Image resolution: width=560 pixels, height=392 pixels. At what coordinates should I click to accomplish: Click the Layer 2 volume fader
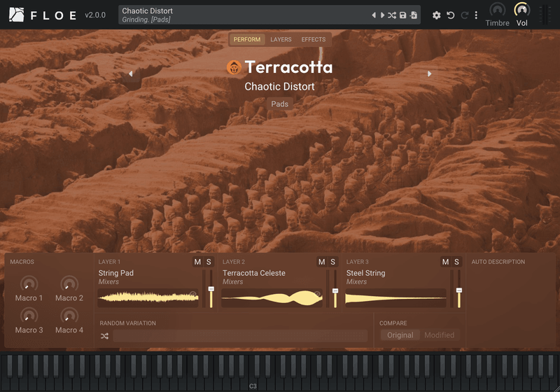(x=335, y=291)
